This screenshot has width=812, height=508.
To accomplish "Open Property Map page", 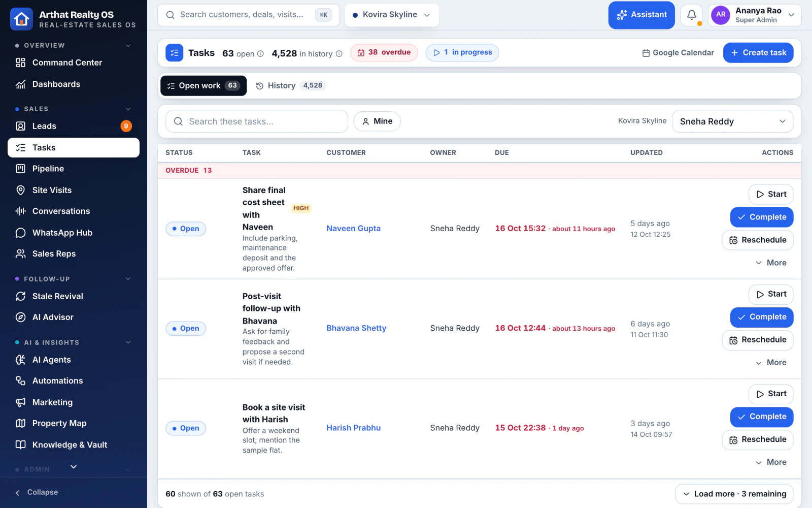I will (74, 423).
